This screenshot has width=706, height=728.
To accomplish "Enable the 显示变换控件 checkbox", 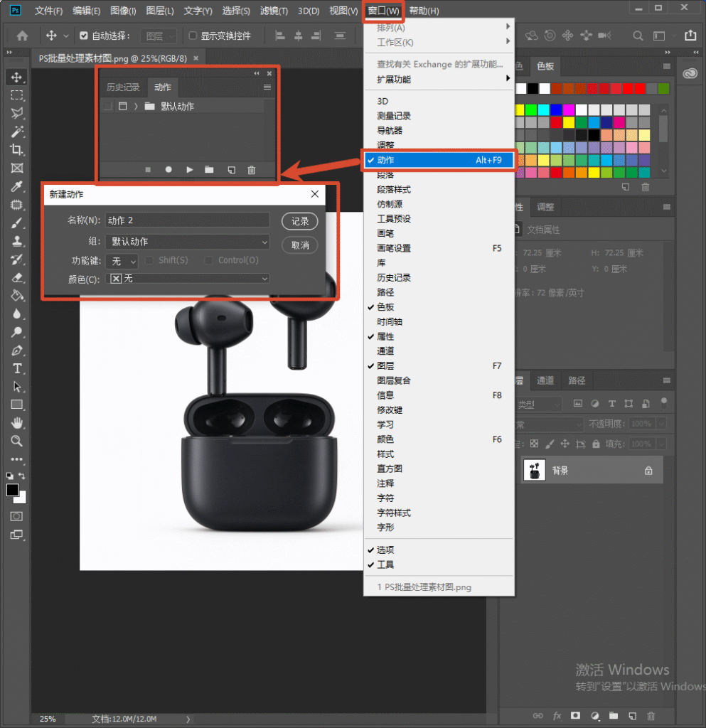I will [x=193, y=36].
